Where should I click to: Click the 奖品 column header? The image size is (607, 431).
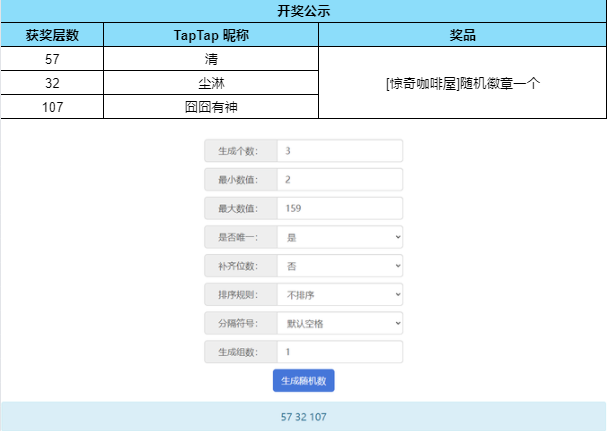[462, 35]
